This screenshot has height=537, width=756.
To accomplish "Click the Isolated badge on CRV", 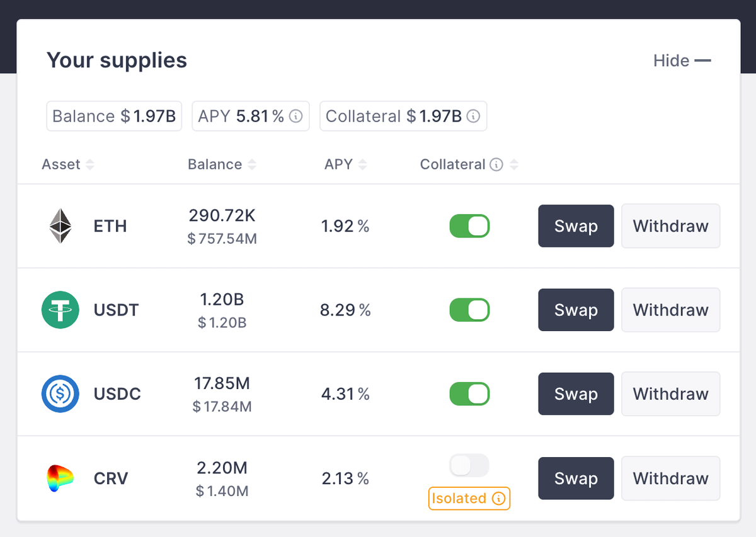I will pyautogui.click(x=460, y=499).
